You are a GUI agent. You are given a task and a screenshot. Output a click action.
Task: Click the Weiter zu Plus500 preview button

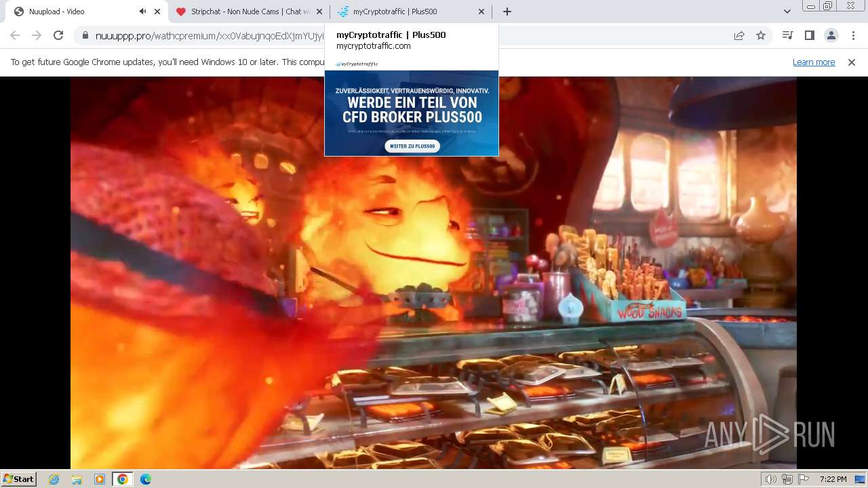pos(412,146)
